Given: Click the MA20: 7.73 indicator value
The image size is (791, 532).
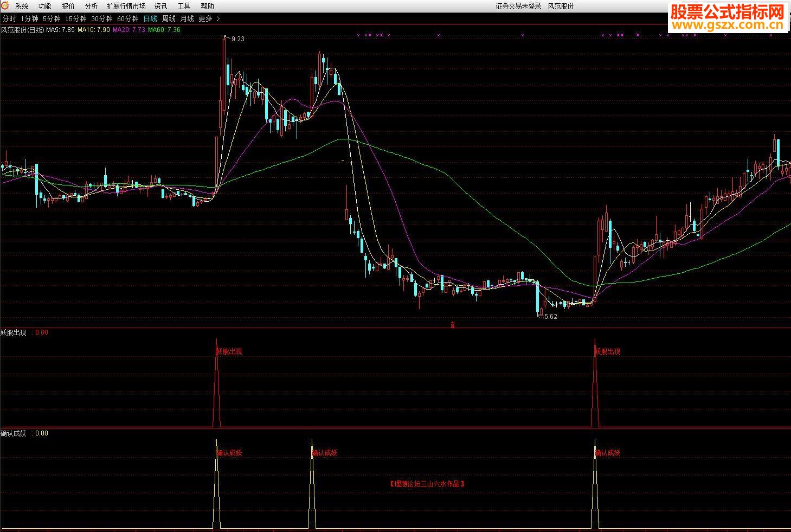Looking at the screenshot, I should click(129, 30).
